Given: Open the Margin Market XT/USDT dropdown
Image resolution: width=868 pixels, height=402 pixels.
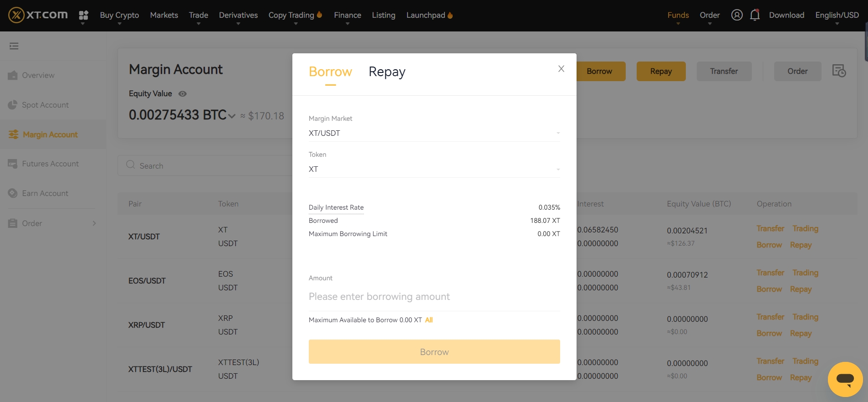Looking at the screenshot, I should [x=434, y=133].
